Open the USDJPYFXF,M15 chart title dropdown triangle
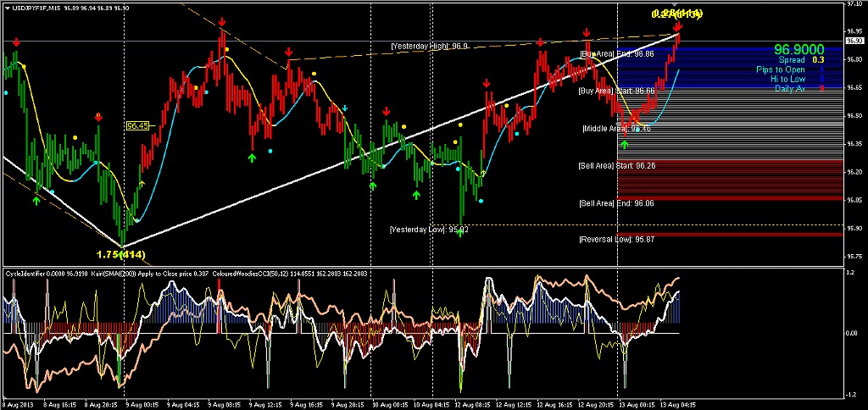The height and width of the screenshot is (410, 868). pos(6,8)
